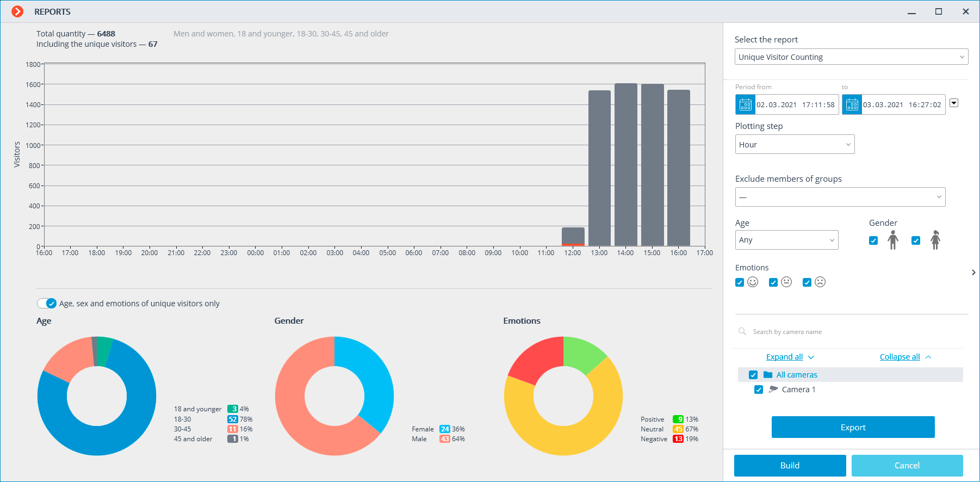Click the 30-45 legend swatch
980x482 pixels.
[x=233, y=429]
